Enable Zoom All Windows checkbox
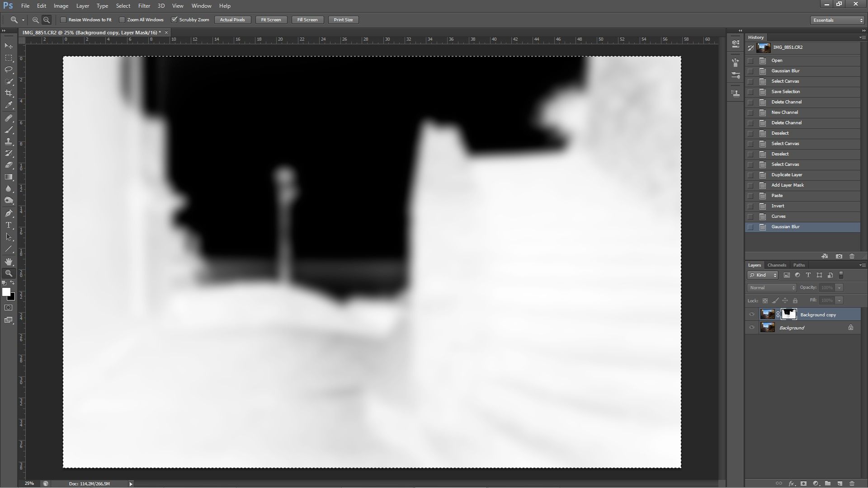The width and height of the screenshot is (868, 488). 122,20
